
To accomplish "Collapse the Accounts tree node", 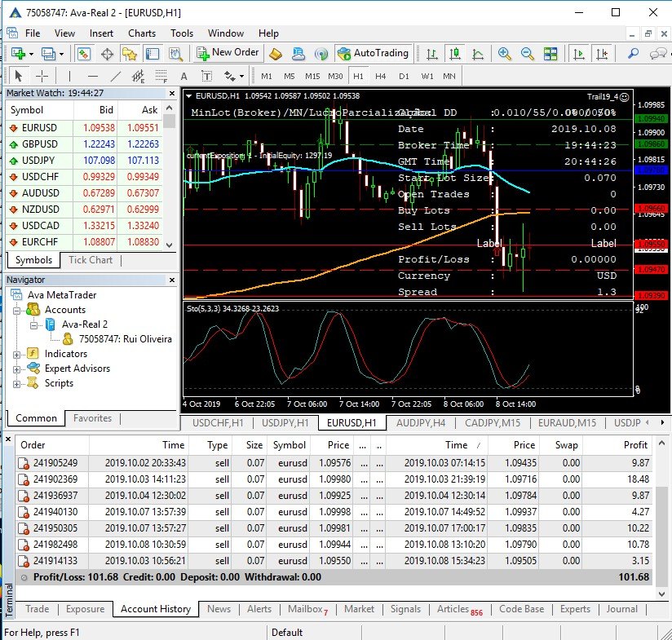I will (16, 311).
